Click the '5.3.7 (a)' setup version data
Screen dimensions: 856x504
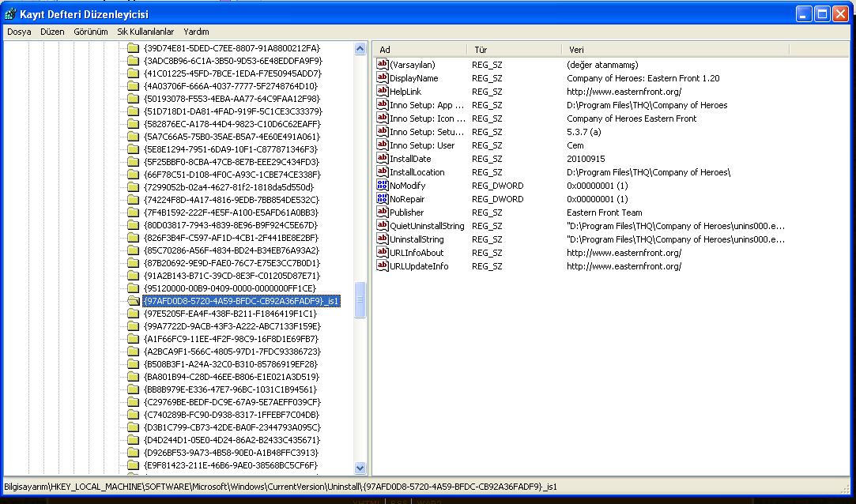click(583, 132)
